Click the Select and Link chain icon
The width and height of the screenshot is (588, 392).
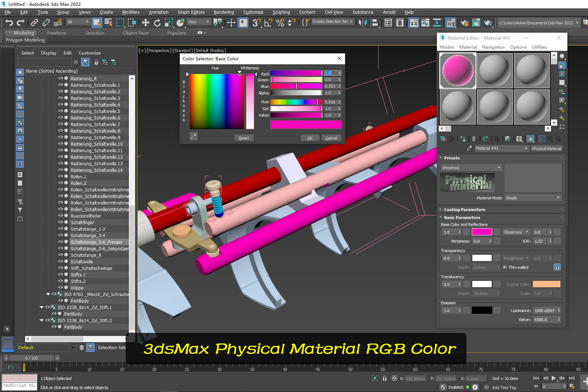[x=34, y=22]
